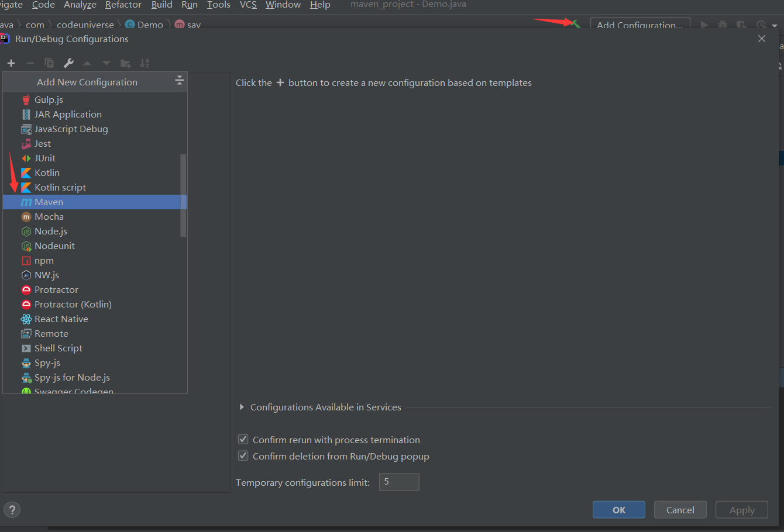This screenshot has height=532, width=784.
Task: Open help with the question mark button
Action: tap(12, 510)
